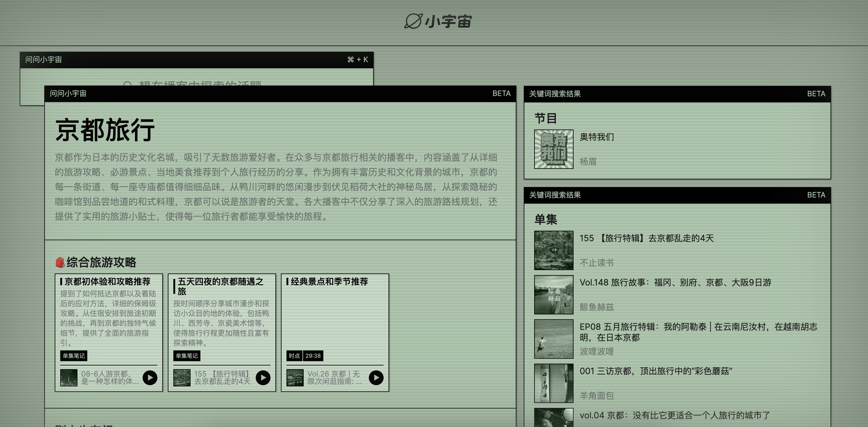Open 鲸鱼赫兹 Vol.148 episode cover
This screenshot has height=427, width=868.
(x=553, y=294)
